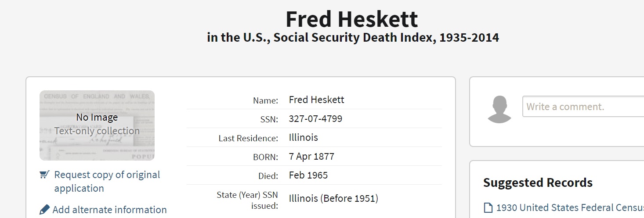Select the Add alternate information link

[x=109, y=210]
